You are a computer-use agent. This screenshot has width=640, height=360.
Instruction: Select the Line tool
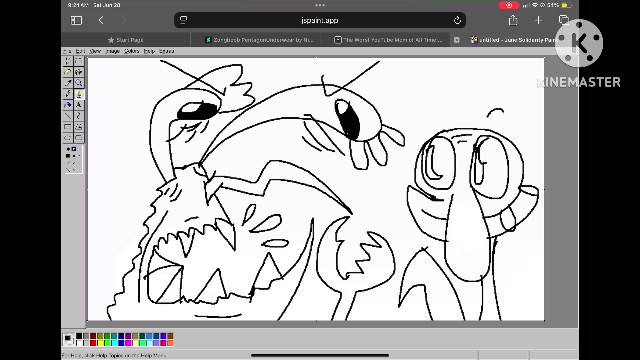point(68,116)
